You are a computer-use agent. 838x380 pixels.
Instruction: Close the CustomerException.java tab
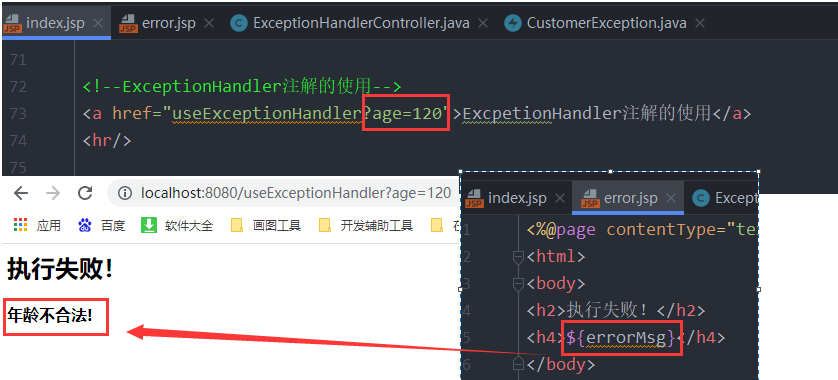700,24
